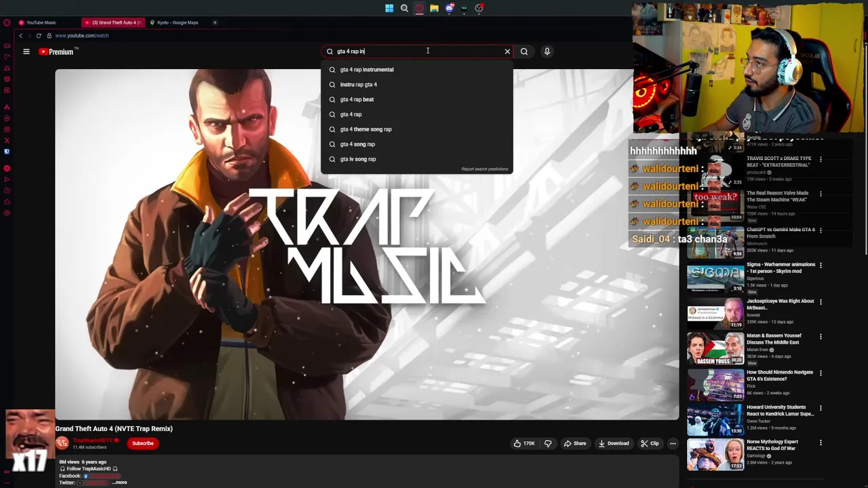
Task: Select the Grand Theft Auto 4 browser tab
Action: [113, 22]
